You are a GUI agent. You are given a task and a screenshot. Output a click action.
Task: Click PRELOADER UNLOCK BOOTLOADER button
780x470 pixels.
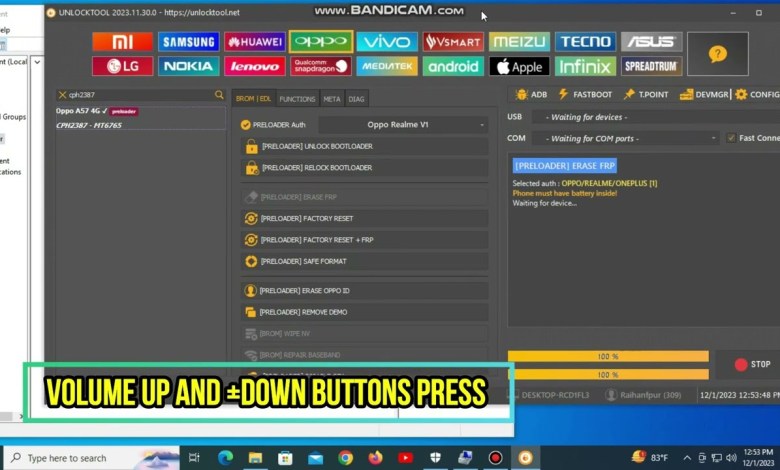(364, 146)
